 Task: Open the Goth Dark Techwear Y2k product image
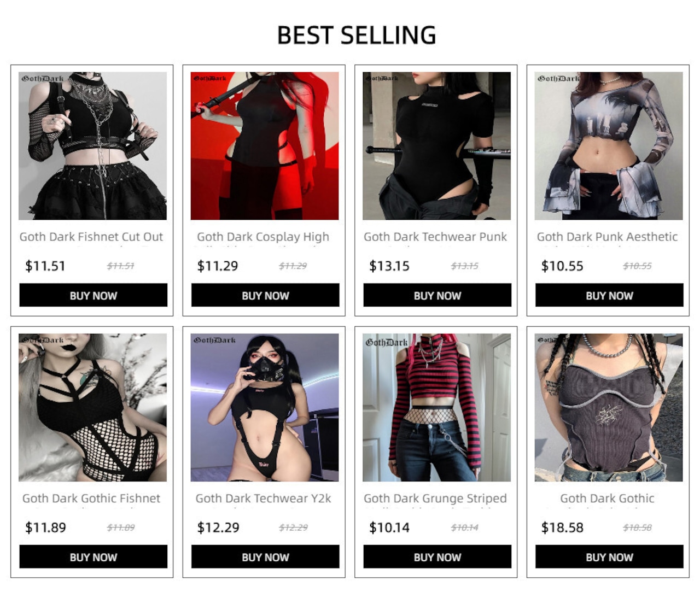pos(265,407)
